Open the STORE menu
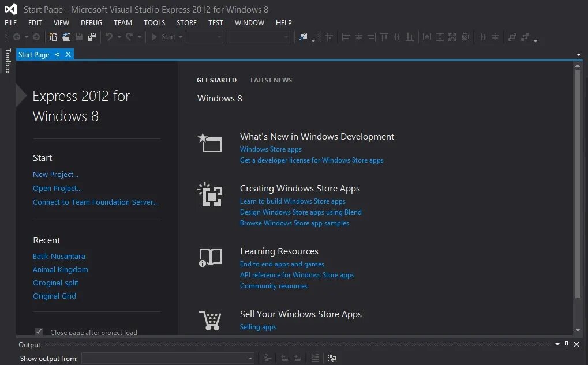 pyautogui.click(x=186, y=23)
